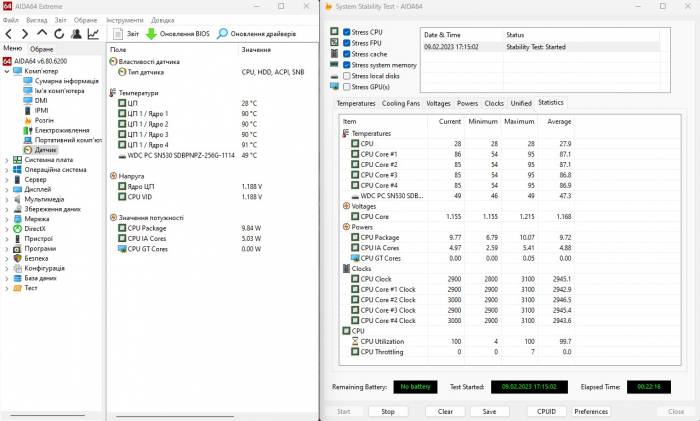Select the DMI tree item
Screen dimensions: 700x421
tap(41, 100)
